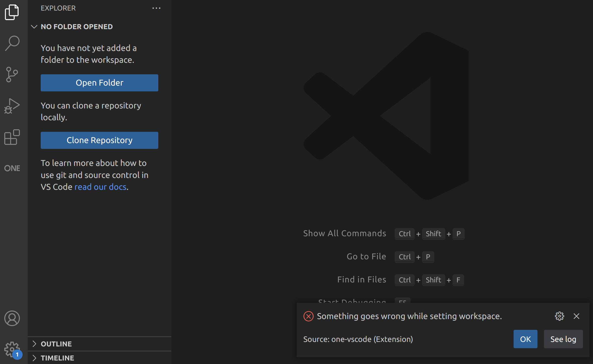Viewport: 593px width, 364px height.
Task: Collapse the NO FOLDER OPENED section
Action: [x=34, y=27]
